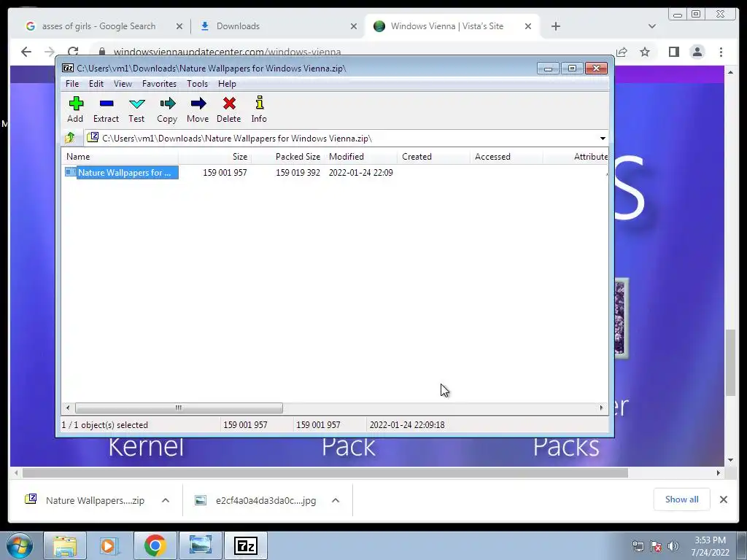Screen dimensions: 747x560
Task: Click the Chrome page vertical scrollbar thumb
Action: 731,362
